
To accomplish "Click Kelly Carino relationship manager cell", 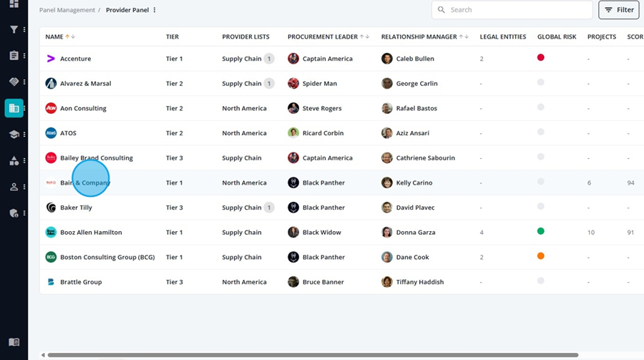I will pos(407,183).
